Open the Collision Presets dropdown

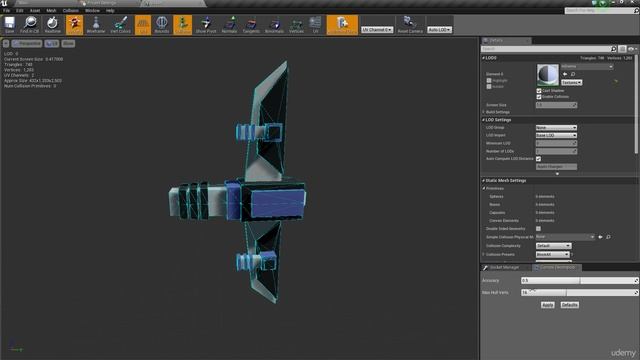(x=552, y=254)
